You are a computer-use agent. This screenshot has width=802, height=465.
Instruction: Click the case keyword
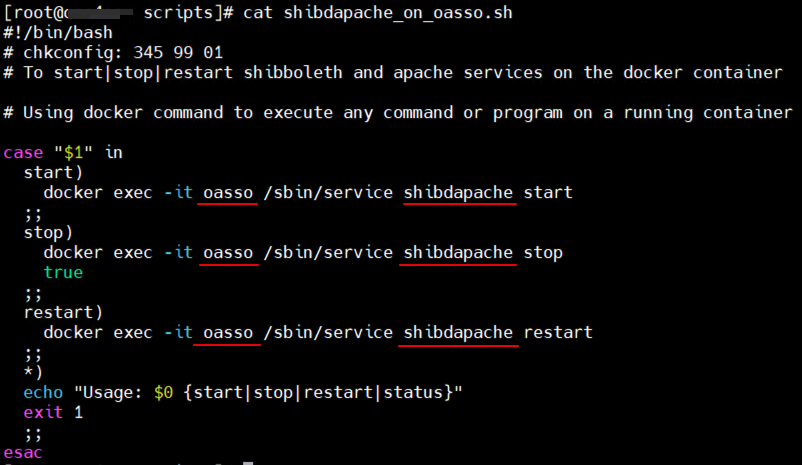point(23,152)
